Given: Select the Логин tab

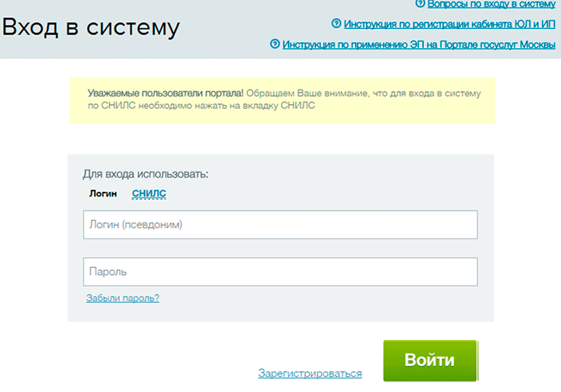Looking at the screenshot, I should (103, 193).
